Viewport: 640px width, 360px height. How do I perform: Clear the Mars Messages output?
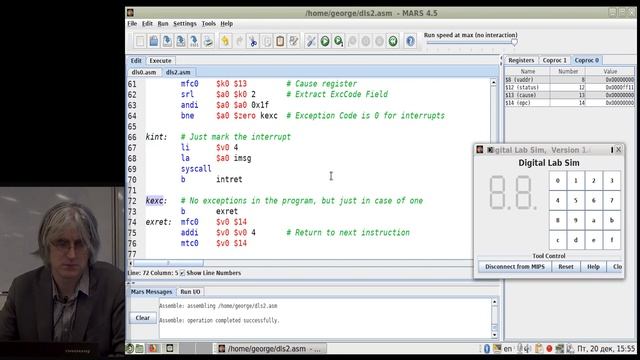pyautogui.click(x=142, y=318)
